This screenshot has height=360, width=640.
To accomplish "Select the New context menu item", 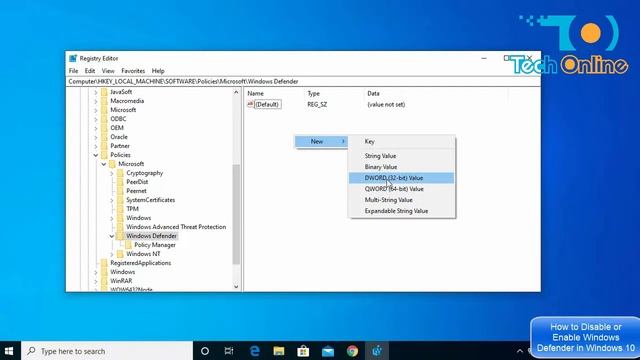I will coord(321,141).
